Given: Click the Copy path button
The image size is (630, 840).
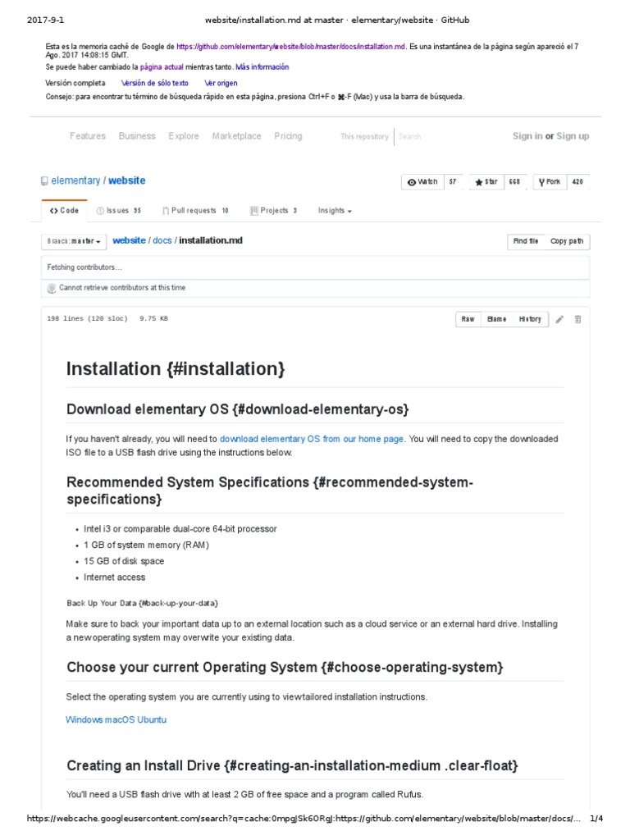Looking at the screenshot, I should [567, 242].
